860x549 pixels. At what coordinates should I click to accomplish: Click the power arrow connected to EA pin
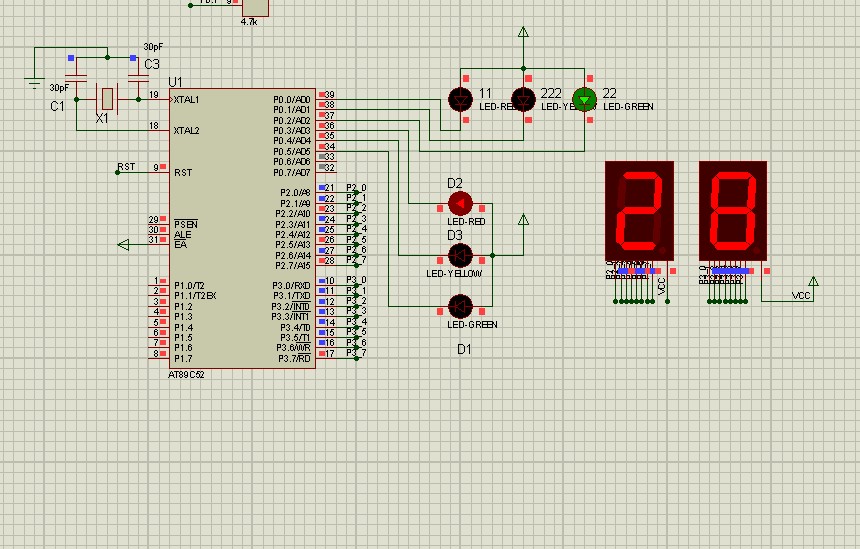point(123,245)
